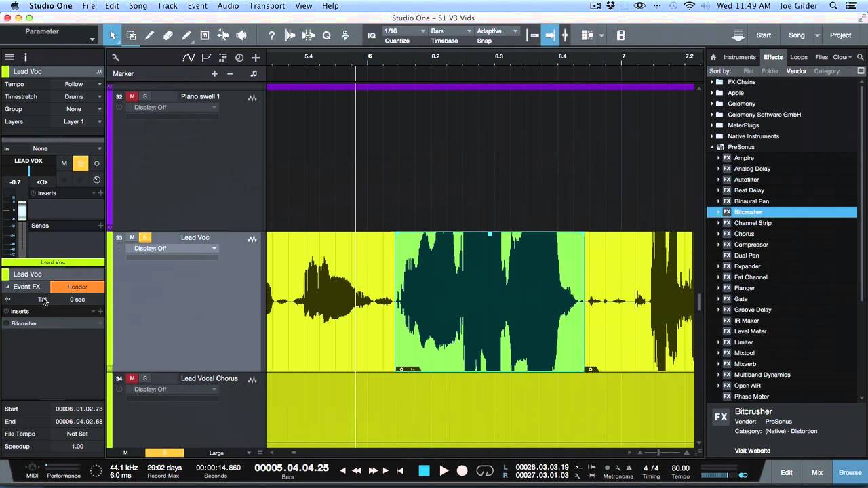Toggle the inspector i icon

pos(26,58)
